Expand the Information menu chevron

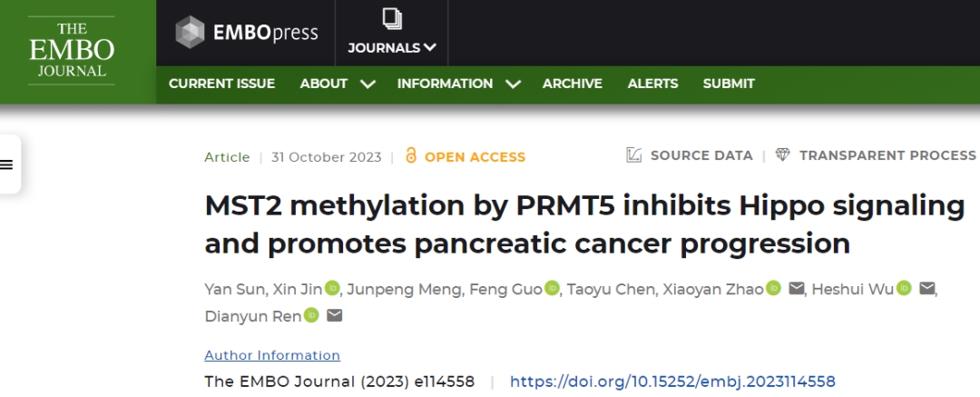click(513, 84)
